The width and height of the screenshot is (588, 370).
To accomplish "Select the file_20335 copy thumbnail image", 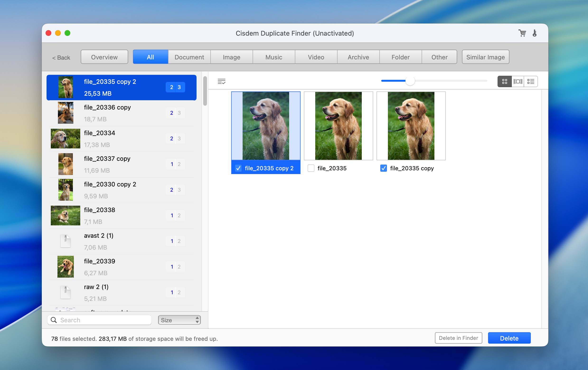I will pyautogui.click(x=411, y=126).
